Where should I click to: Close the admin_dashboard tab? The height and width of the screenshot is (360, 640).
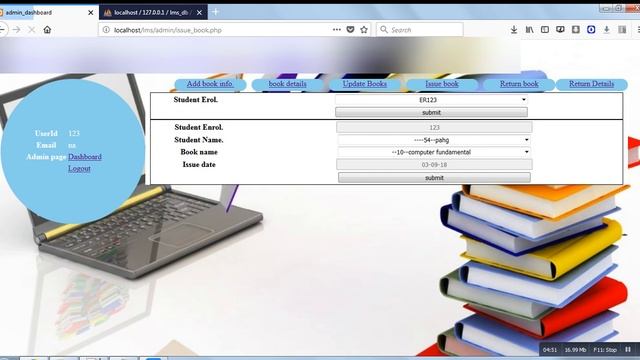[91, 13]
